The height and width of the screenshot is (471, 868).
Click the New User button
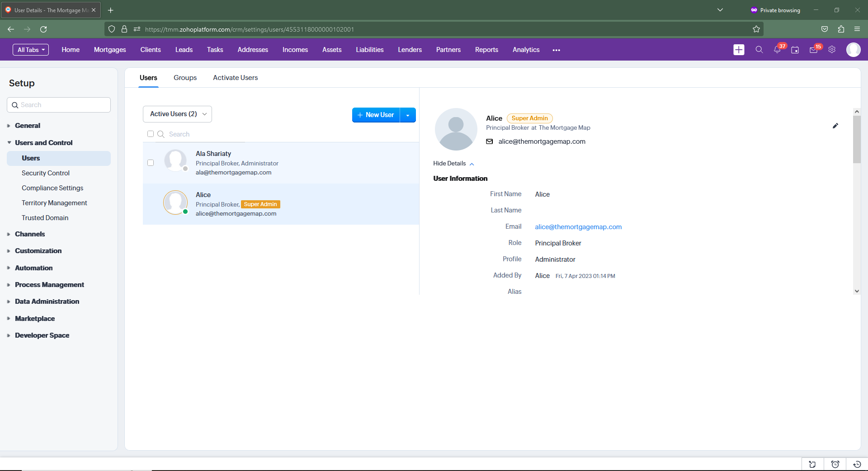pos(376,115)
